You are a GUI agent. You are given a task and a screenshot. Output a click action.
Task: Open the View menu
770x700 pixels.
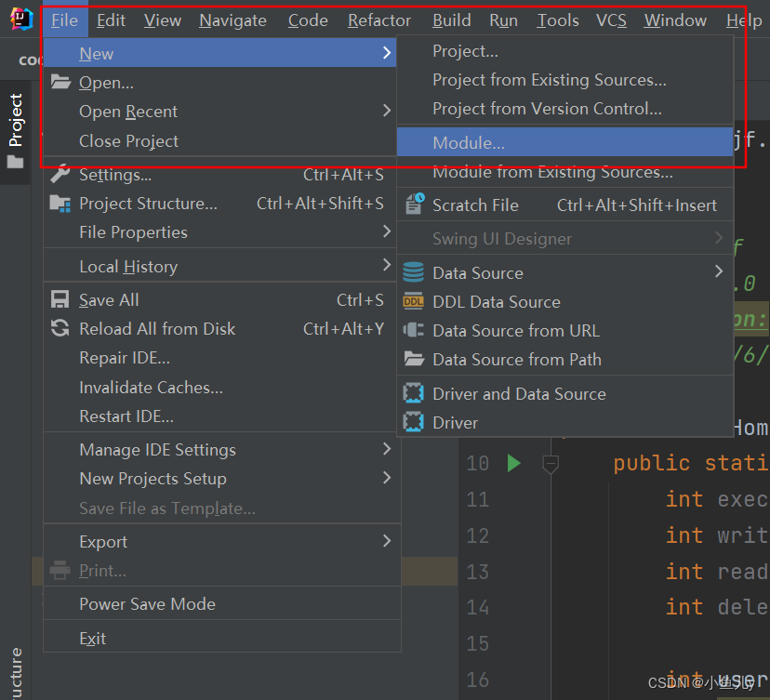point(163,20)
